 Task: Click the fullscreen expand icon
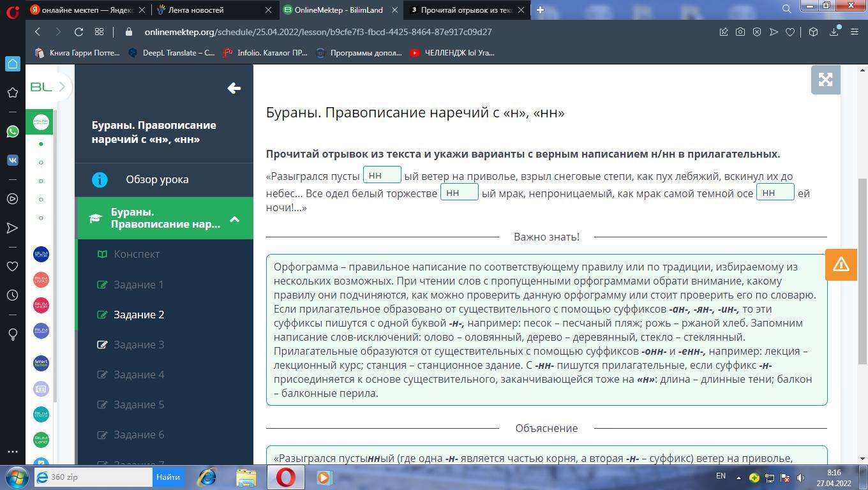click(x=825, y=80)
